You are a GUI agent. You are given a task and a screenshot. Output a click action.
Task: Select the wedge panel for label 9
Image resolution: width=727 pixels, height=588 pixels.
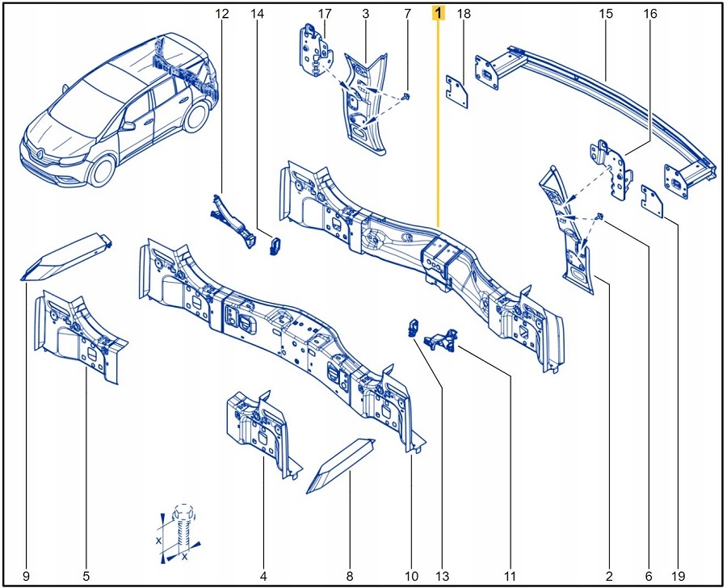coord(66,257)
